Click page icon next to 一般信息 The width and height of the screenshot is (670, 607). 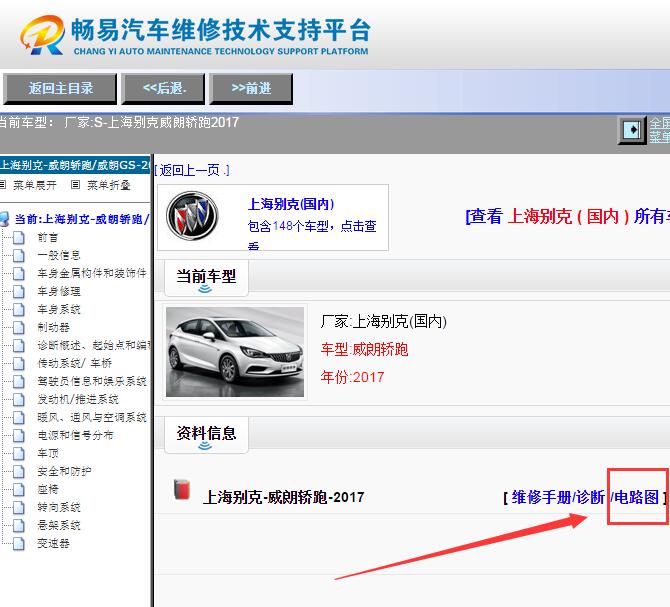[18, 255]
